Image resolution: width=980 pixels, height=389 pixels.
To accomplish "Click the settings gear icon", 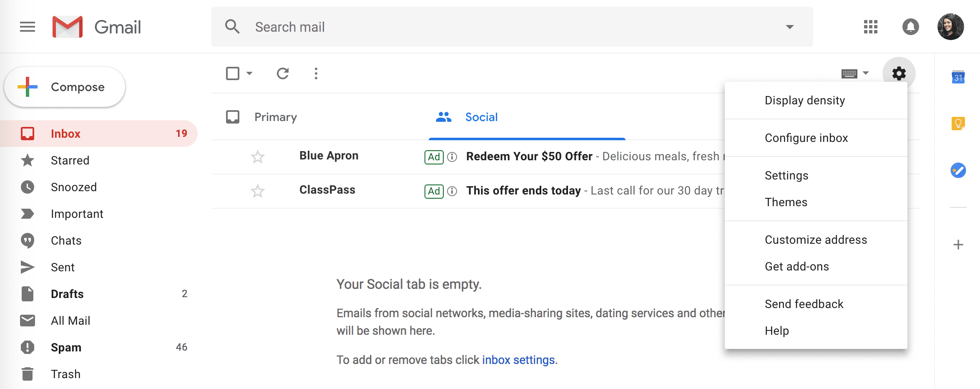I will (899, 73).
